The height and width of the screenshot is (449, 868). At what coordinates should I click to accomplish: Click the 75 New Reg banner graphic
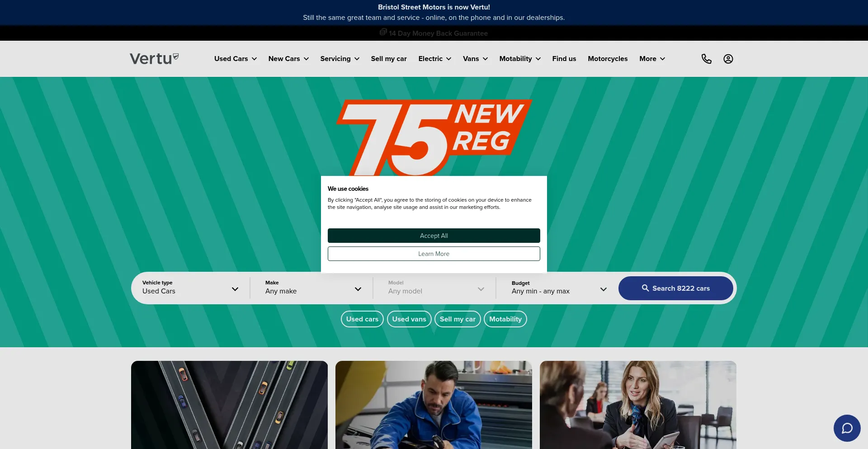point(434,137)
